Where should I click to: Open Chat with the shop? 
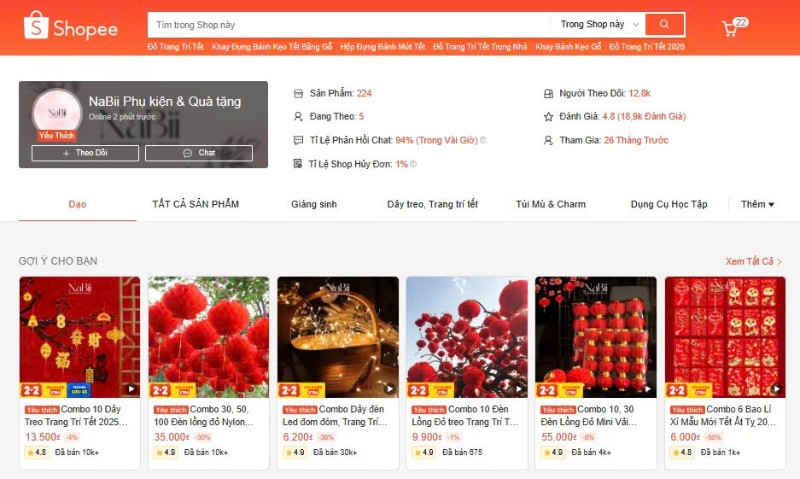click(198, 153)
